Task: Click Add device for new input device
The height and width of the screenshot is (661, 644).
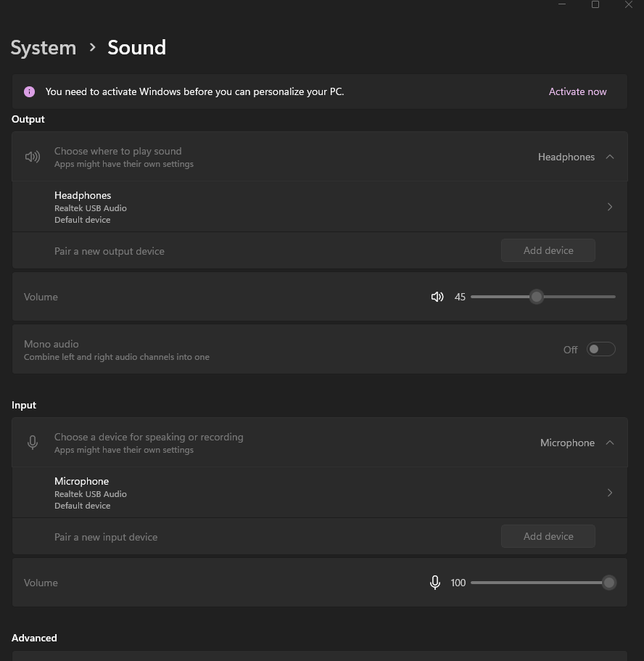Action: pos(548,536)
